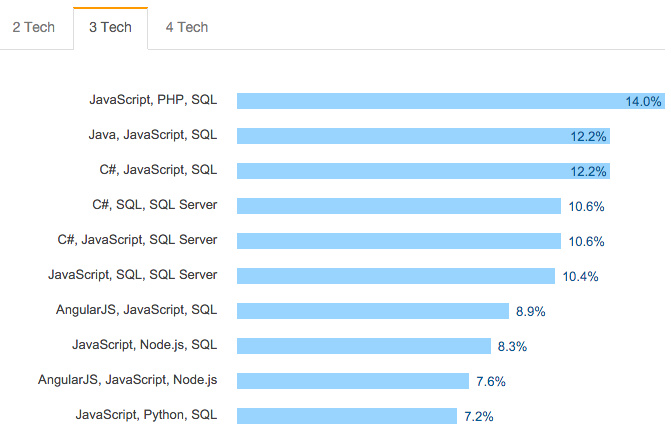Select the AngularJS, JavaScript, SQL bar
This screenshot has width=671, height=445.
(373, 311)
